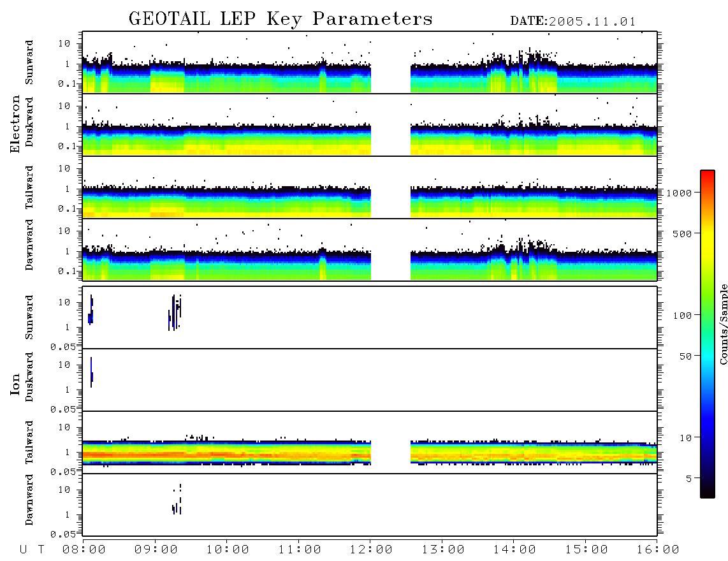Select the 10:00 time tick label
The image size is (728, 561).
tap(228, 550)
